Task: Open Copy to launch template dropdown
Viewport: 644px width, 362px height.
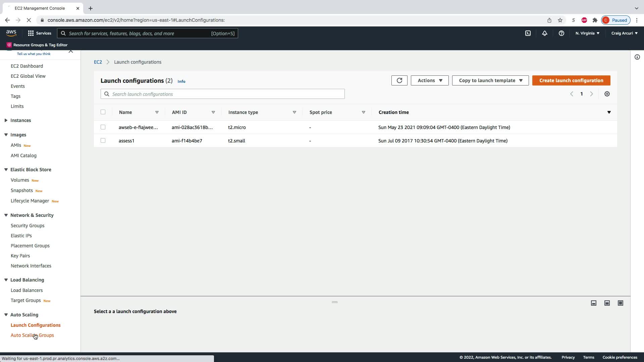Action: click(490, 80)
